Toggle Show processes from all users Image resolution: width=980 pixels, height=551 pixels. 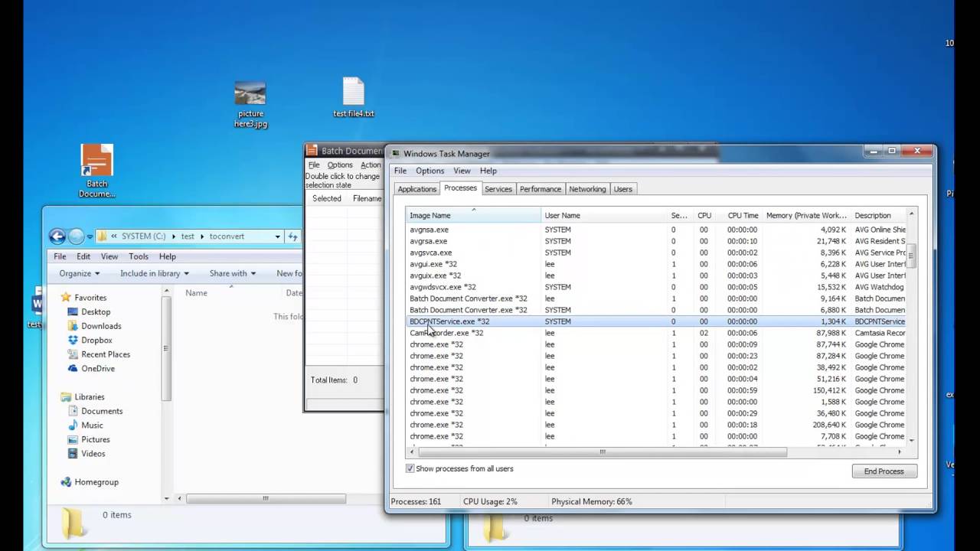[410, 468]
